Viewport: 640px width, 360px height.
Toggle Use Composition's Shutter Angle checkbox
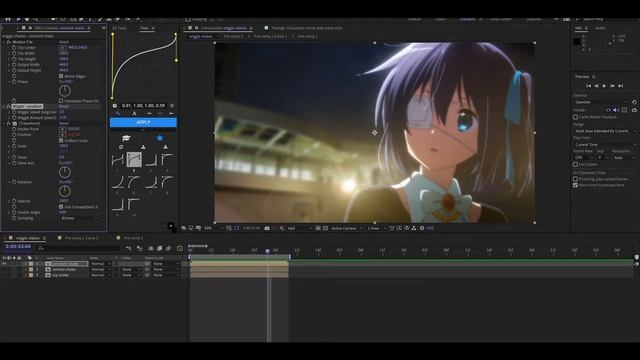click(x=61, y=207)
